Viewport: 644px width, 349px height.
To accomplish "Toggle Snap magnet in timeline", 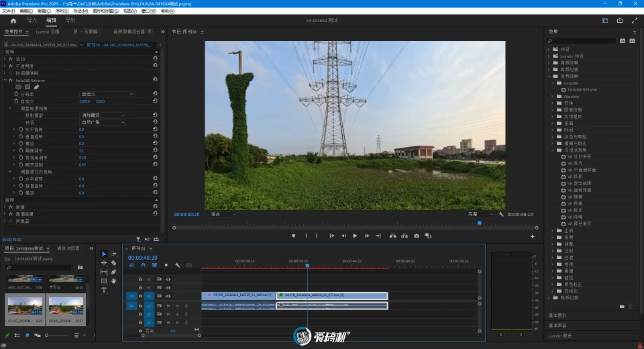I will click(x=143, y=266).
